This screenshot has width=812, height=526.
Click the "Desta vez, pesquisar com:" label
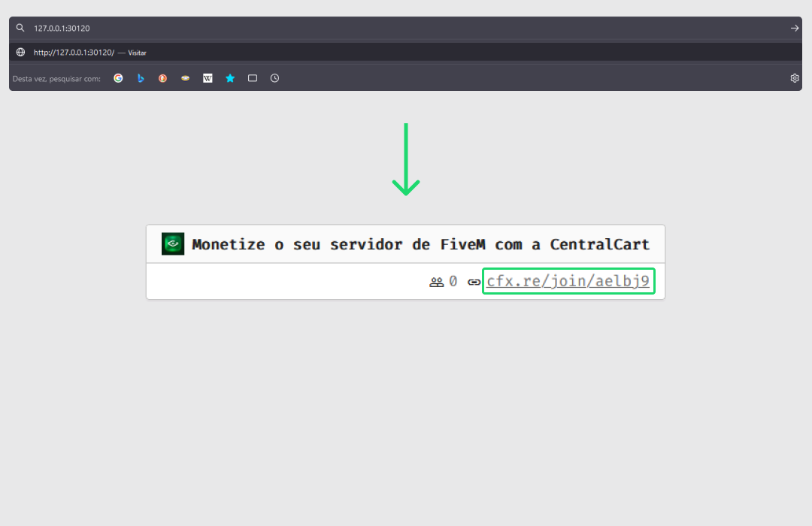click(x=56, y=79)
